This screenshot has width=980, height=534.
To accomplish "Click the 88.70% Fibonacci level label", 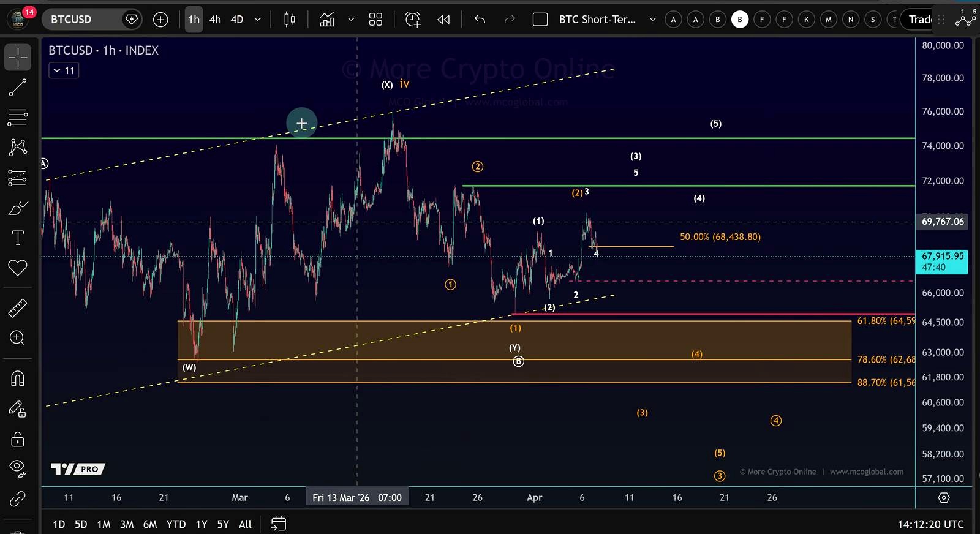I will [886, 382].
